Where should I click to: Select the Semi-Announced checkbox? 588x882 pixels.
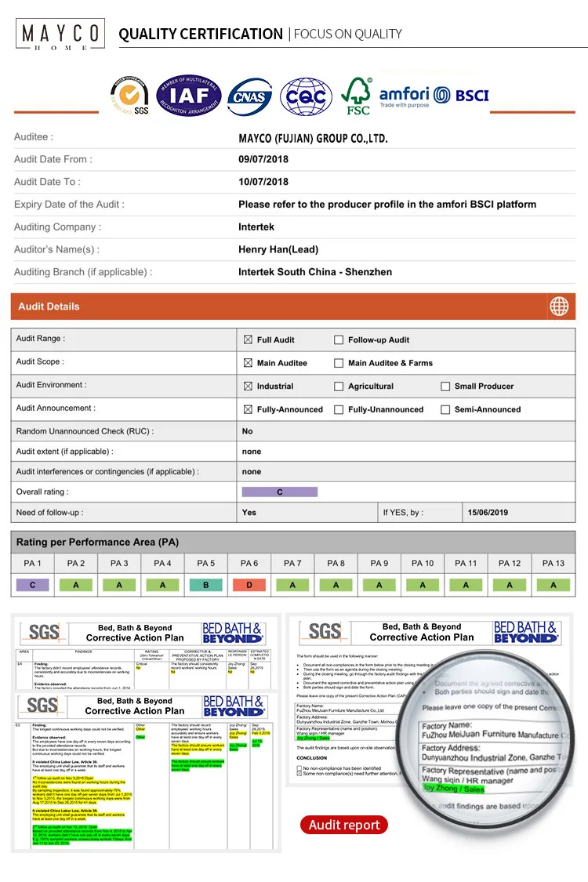[445, 410]
